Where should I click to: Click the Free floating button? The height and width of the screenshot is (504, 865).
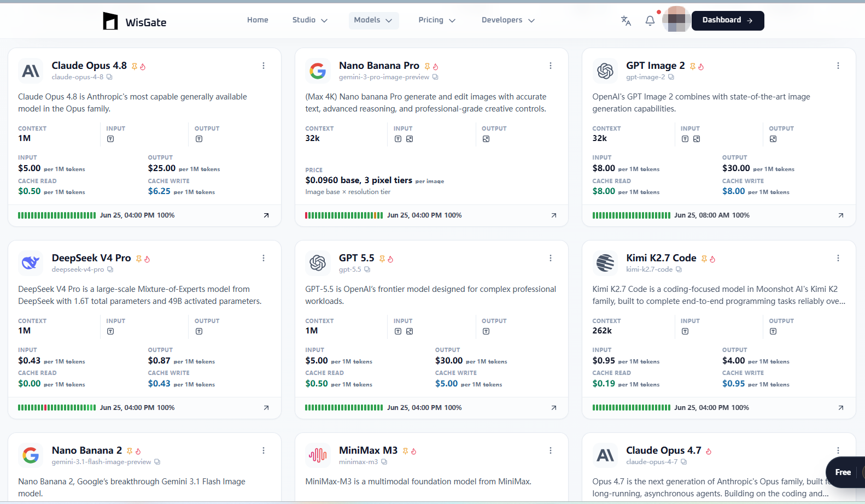tap(843, 472)
